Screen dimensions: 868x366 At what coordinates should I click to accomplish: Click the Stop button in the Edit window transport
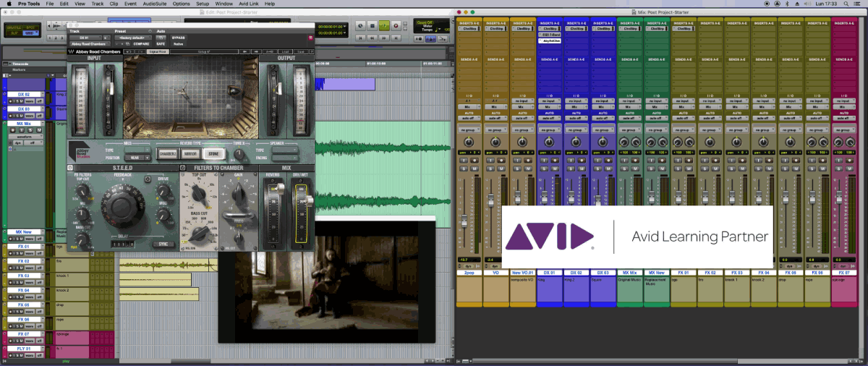click(372, 26)
